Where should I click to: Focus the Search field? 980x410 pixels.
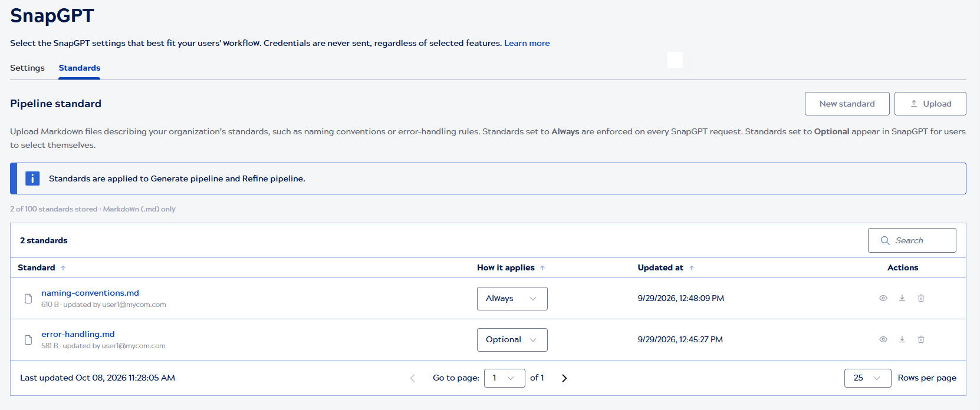(912, 240)
